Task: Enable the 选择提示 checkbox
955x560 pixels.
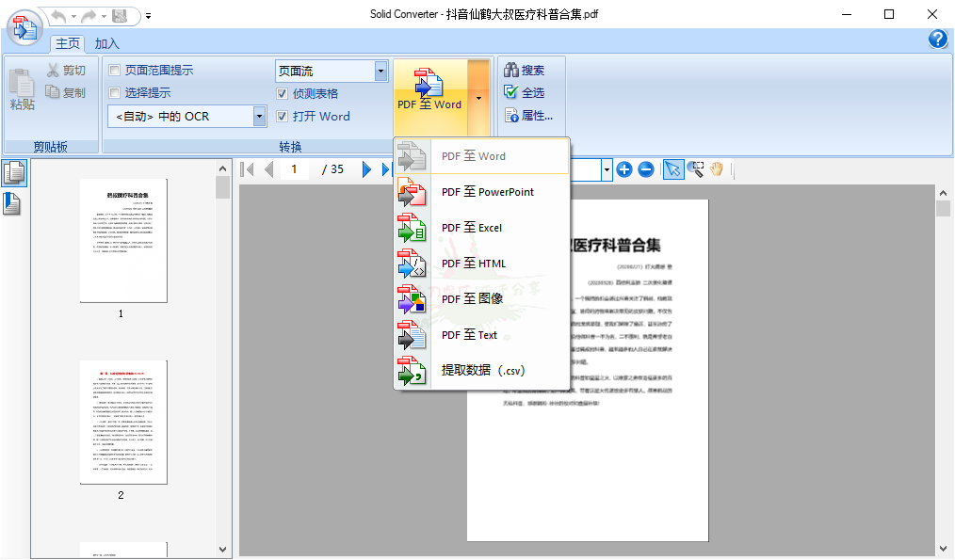Action: (115, 92)
